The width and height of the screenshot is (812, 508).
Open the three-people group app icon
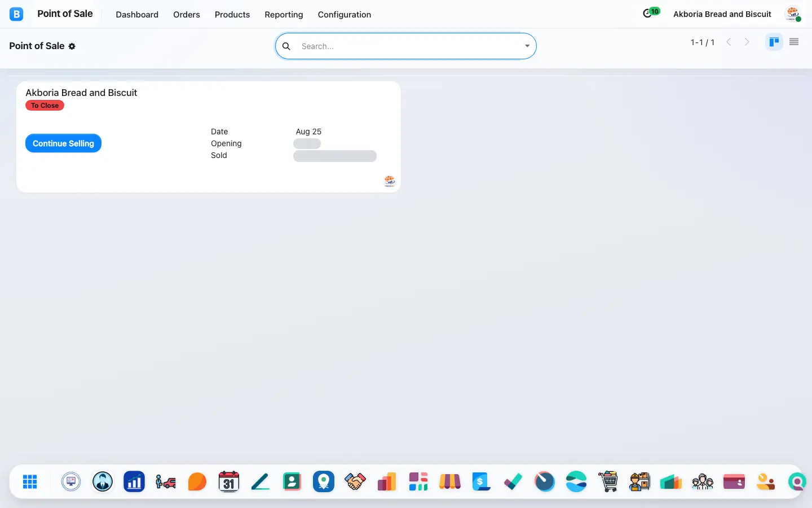click(x=703, y=481)
